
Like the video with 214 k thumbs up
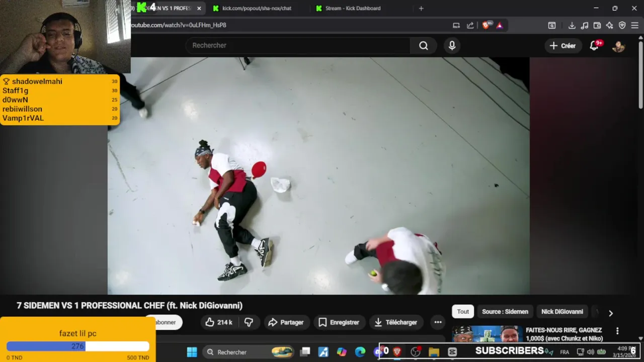[219, 322]
